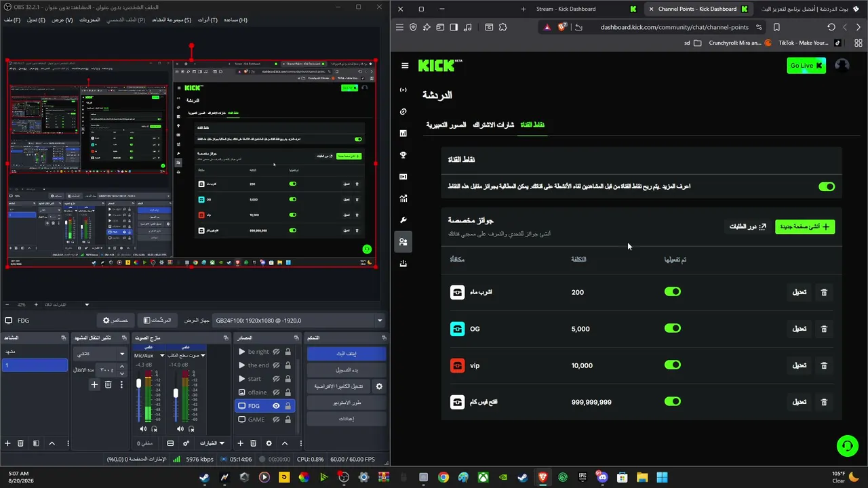Click the Go Live button on Kick
This screenshot has width=868, height=488.
point(806,66)
